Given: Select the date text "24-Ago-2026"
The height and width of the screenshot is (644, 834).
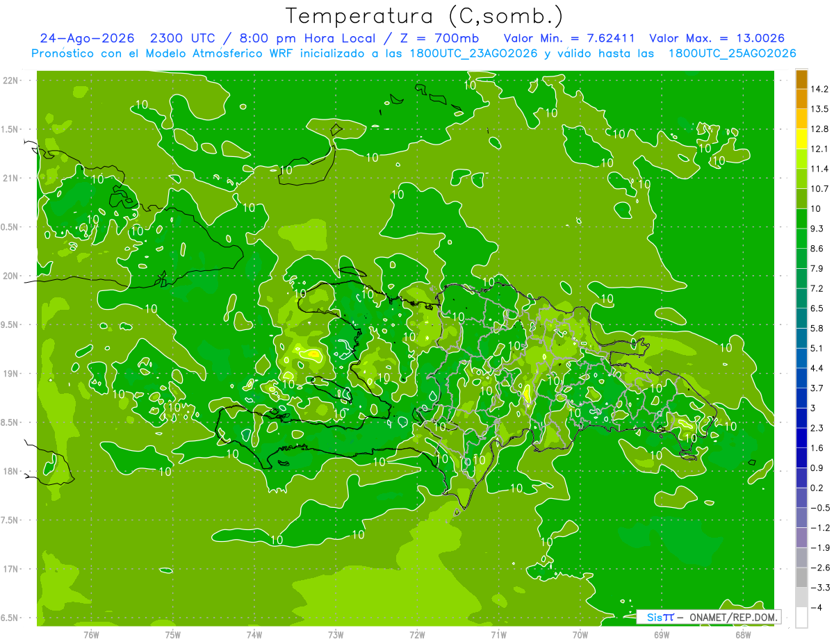Looking at the screenshot, I should tap(87, 38).
